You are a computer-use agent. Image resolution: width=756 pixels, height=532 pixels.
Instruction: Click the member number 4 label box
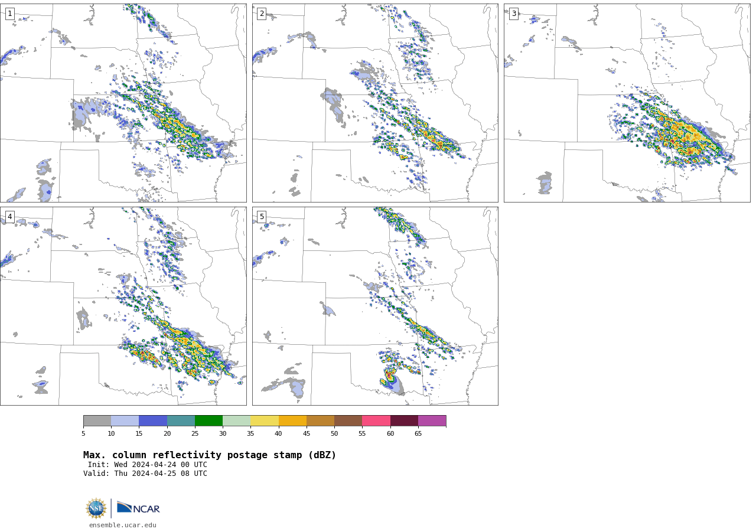pos(9,217)
